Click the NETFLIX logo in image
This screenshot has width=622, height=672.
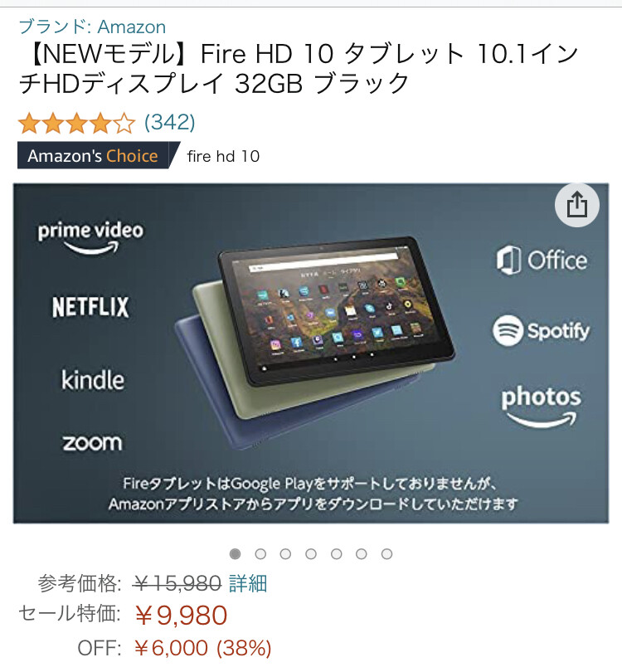click(x=90, y=307)
